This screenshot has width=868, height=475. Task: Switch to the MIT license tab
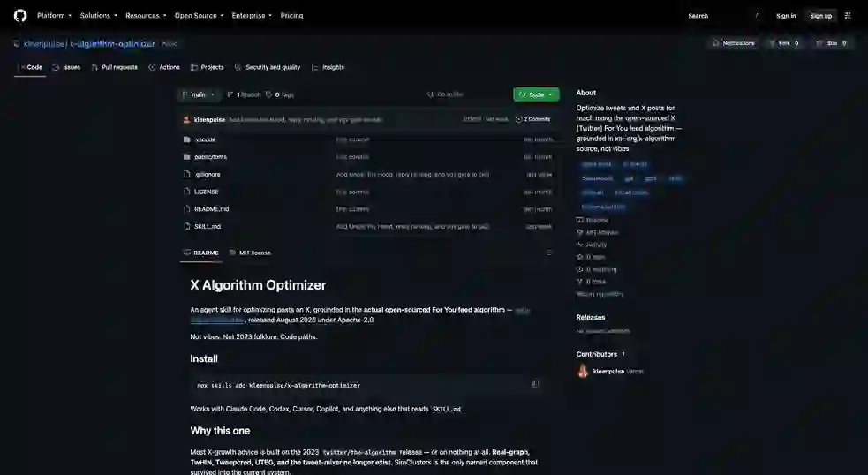250,253
